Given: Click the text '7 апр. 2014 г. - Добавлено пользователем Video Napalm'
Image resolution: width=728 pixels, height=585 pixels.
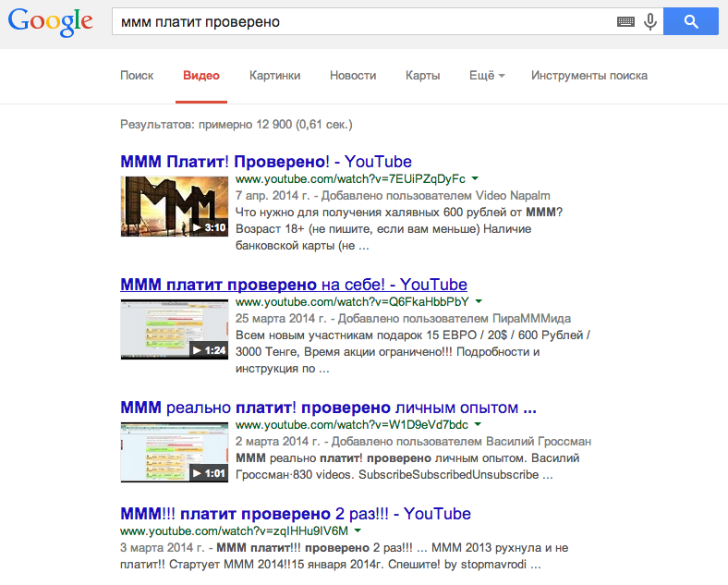Looking at the screenshot, I should pyautogui.click(x=393, y=196).
